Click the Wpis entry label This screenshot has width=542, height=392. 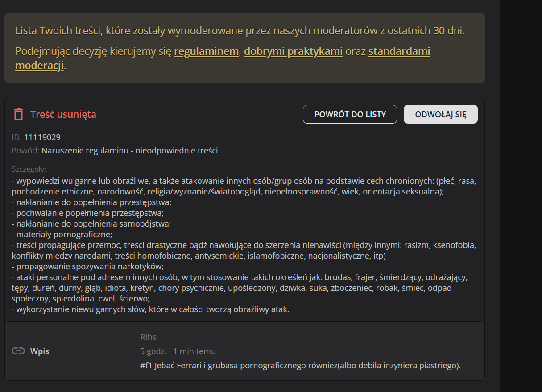(x=40, y=351)
